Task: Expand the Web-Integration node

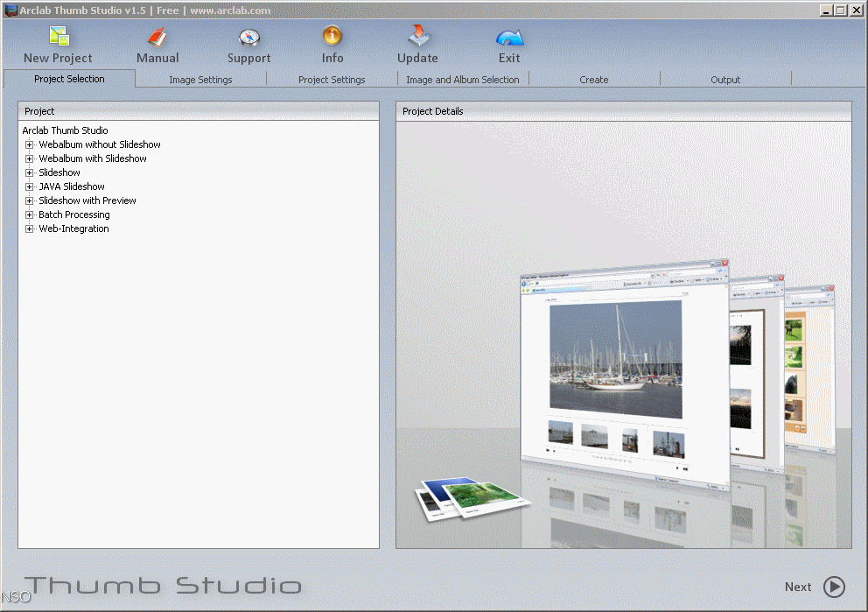Action: point(29,229)
